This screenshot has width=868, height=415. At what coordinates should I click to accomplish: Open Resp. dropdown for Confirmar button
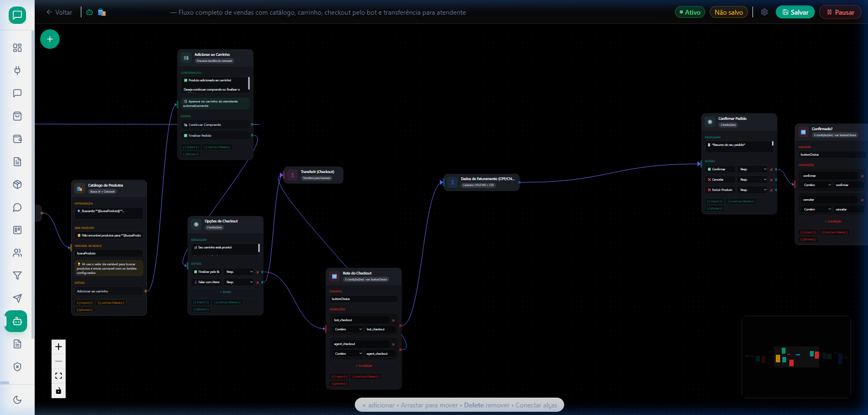pos(753,169)
